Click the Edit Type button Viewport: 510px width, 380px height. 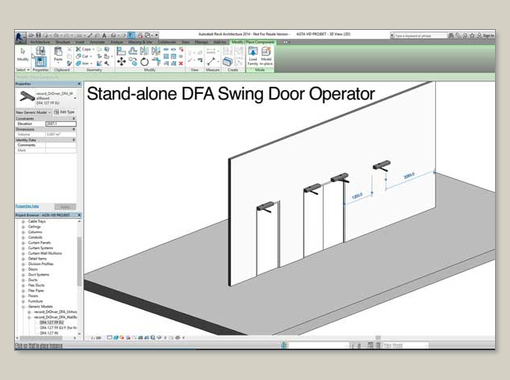pyautogui.click(x=65, y=112)
